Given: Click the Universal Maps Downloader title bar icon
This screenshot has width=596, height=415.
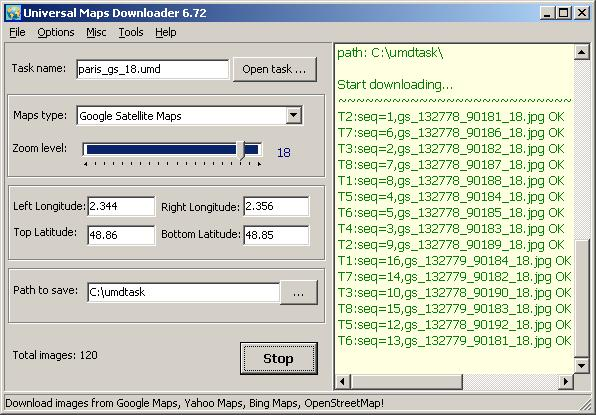Looking at the screenshot, I should (13, 13).
